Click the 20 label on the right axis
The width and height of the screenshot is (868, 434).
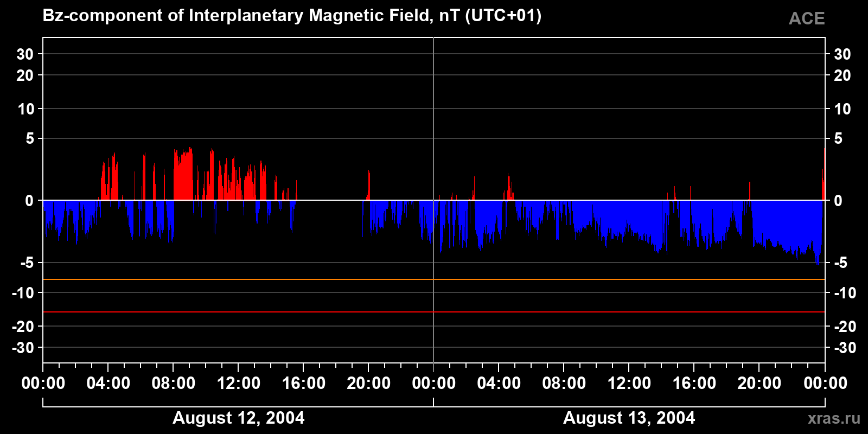(842, 75)
